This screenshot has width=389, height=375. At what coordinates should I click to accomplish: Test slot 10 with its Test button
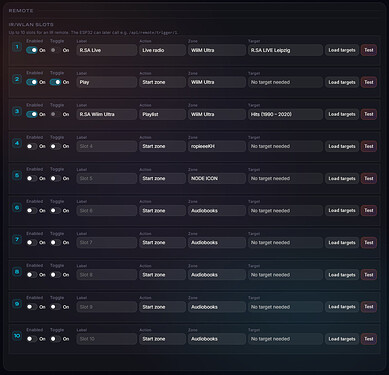[369, 339]
